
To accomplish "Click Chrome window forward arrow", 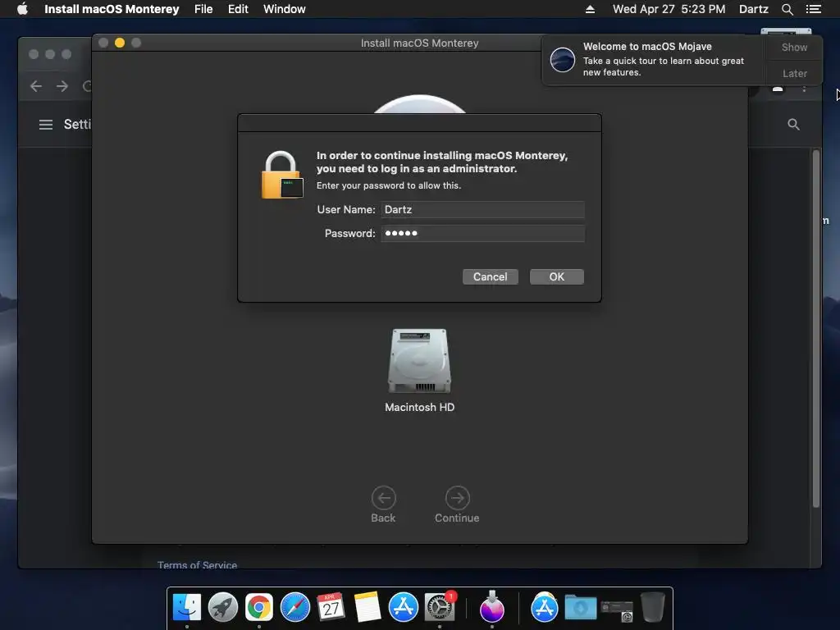I will pos(62,85).
